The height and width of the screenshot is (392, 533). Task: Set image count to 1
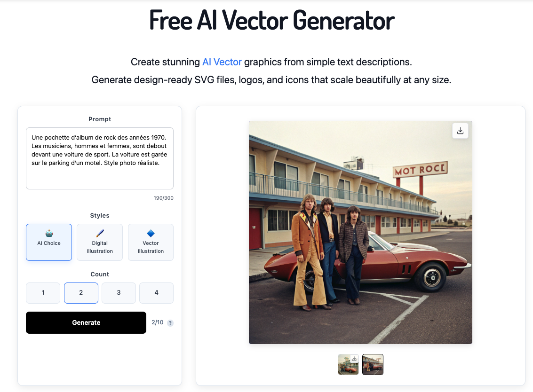click(x=43, y=293)
